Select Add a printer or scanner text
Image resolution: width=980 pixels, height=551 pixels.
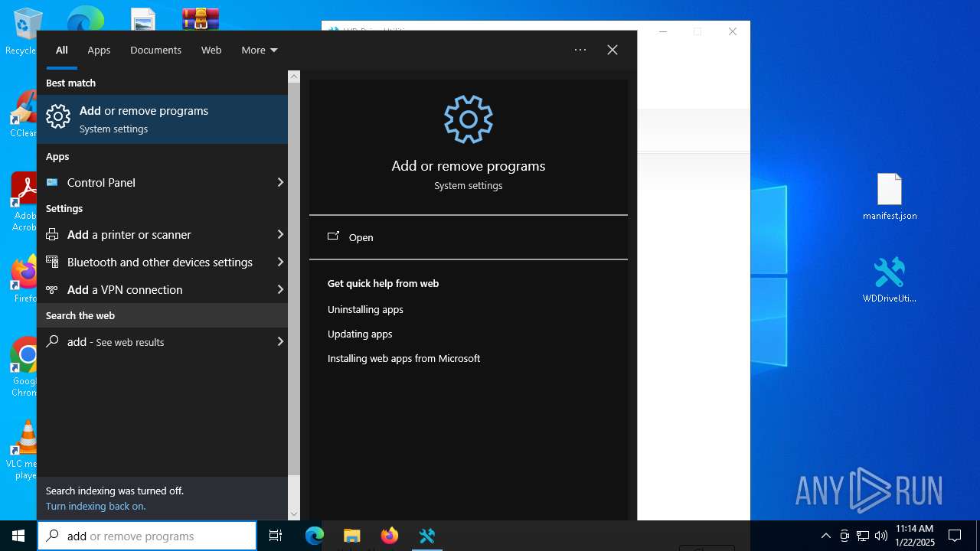[x=129, y=234]
